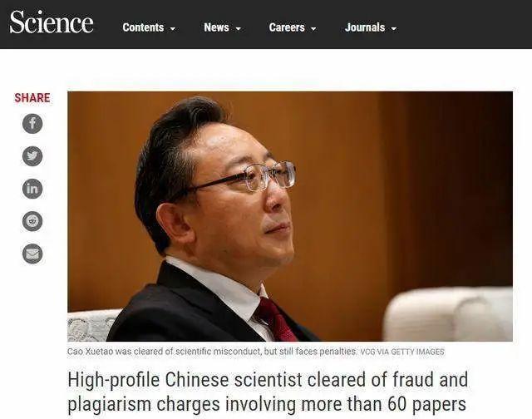Open the Careers menu

coord(293,27)
